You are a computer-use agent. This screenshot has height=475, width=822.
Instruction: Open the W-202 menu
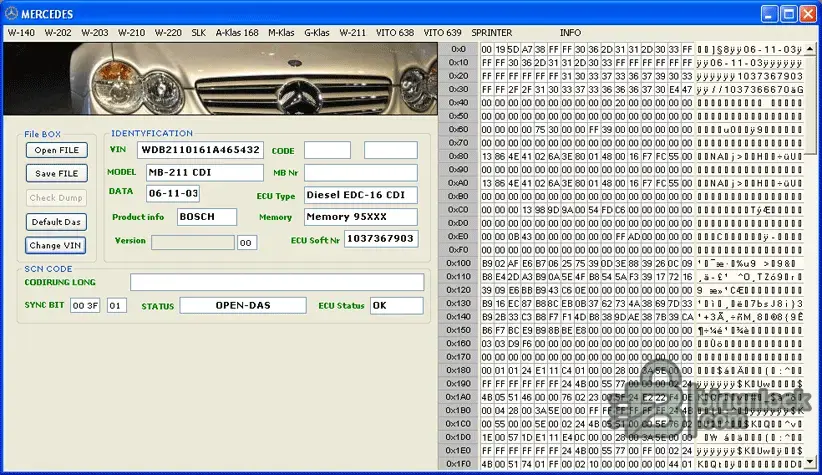click(58, 33)
